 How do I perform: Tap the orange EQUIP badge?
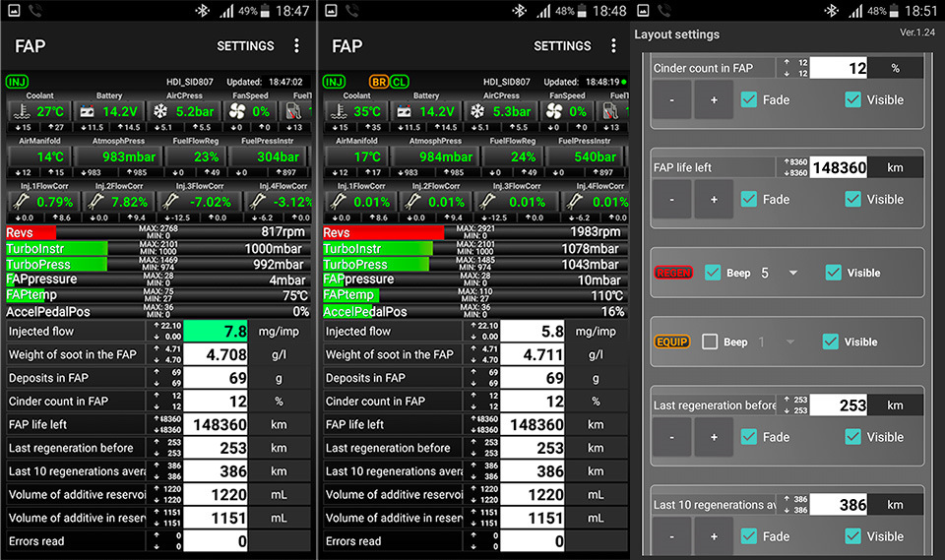click(x=671, y=342)
